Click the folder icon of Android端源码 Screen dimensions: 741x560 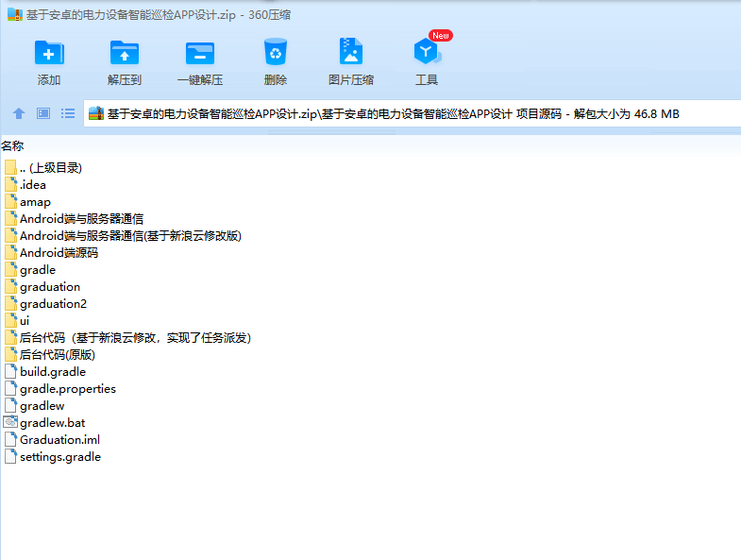click(11, 252)
